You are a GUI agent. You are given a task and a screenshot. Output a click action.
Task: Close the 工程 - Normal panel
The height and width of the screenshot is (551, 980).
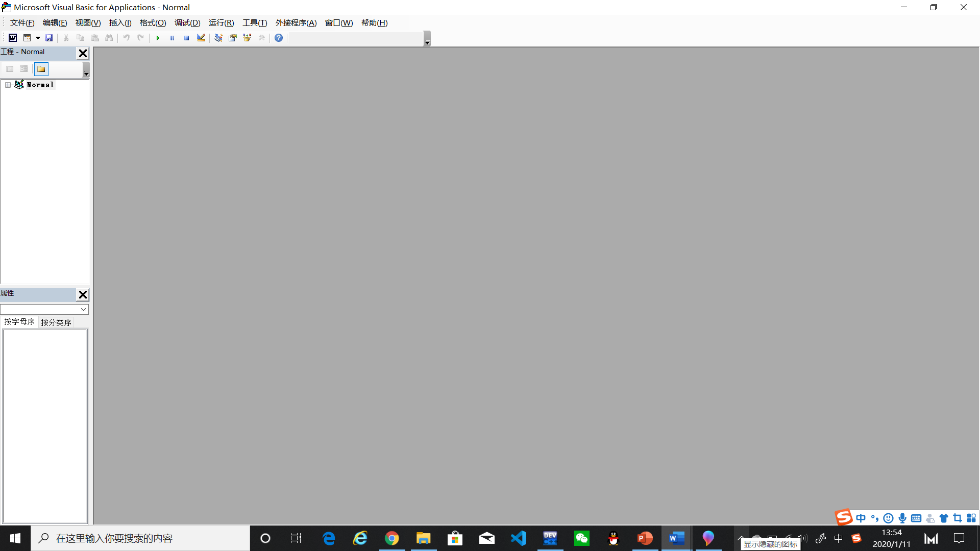[x=83, y=53]
